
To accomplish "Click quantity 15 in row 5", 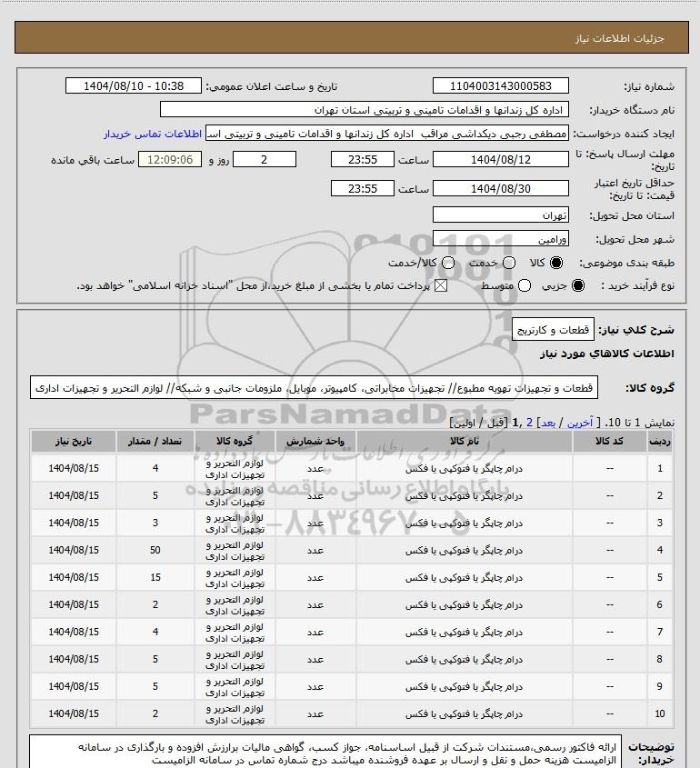I will click(x=155, y=577).
